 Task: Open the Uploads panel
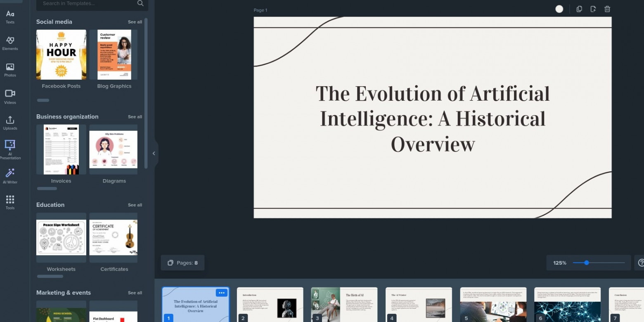[10, 123]
